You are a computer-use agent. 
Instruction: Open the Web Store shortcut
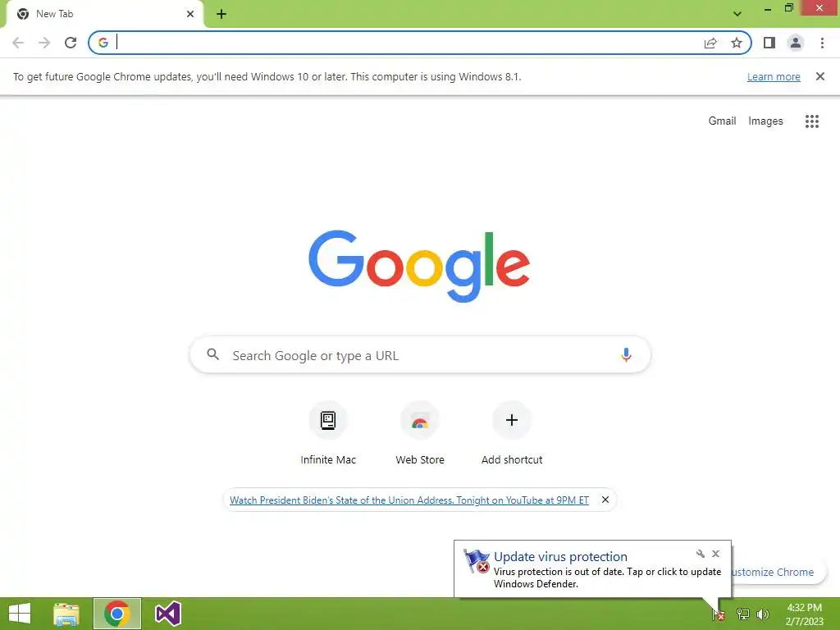(420, 433)
